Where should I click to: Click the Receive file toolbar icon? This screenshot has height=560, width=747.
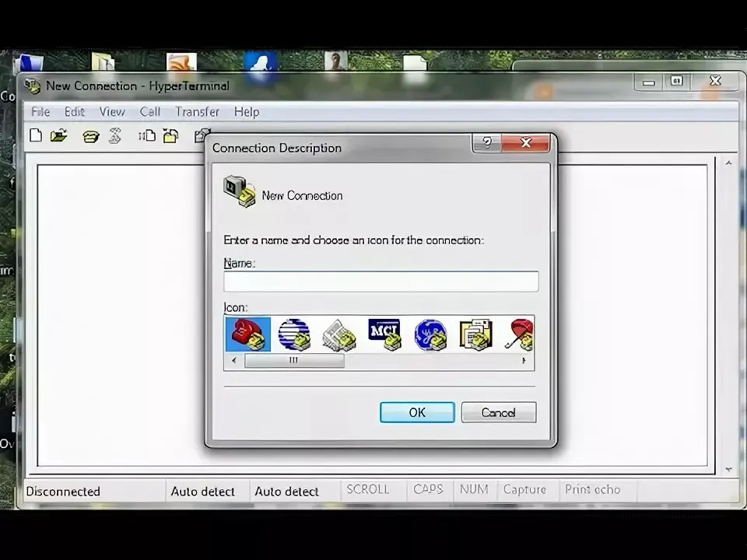(171, 136)
